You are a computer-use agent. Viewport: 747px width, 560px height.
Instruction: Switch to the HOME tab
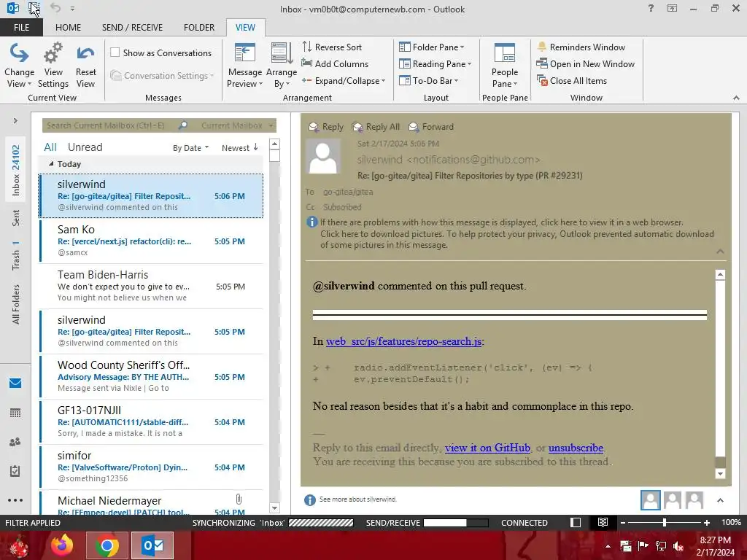[x=68, y=27]
